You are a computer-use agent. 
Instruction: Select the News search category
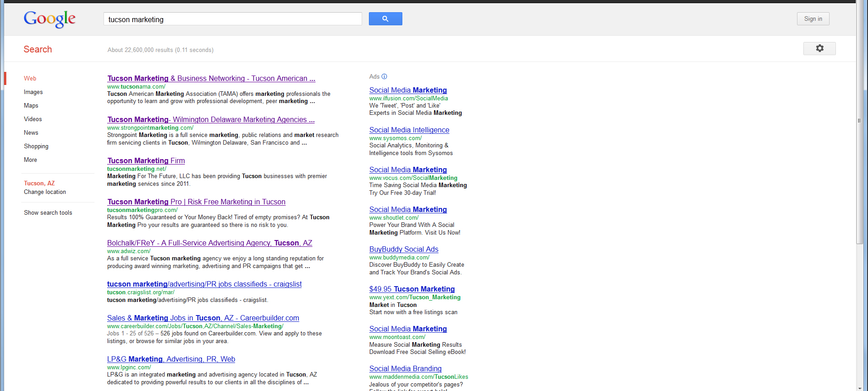point(31,133)
